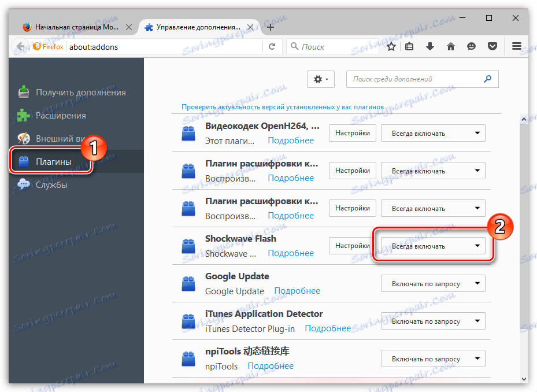Expand Shockwave Flash activation dropdown
537x392 pixels.
pyautogui.click(x=433, y=246)
